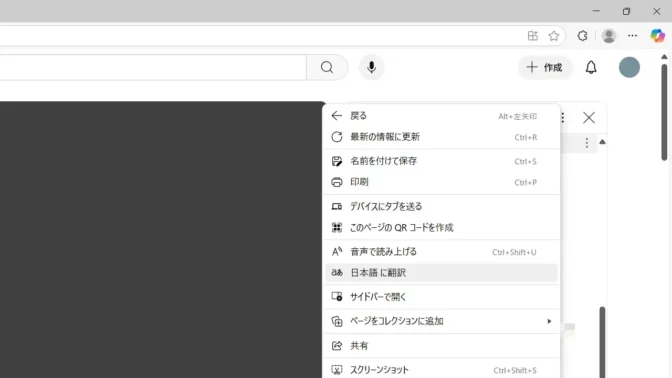672x378 pixels.
Task: Click the panel's inner scrollbar thumb
Action: coord(602,342)
